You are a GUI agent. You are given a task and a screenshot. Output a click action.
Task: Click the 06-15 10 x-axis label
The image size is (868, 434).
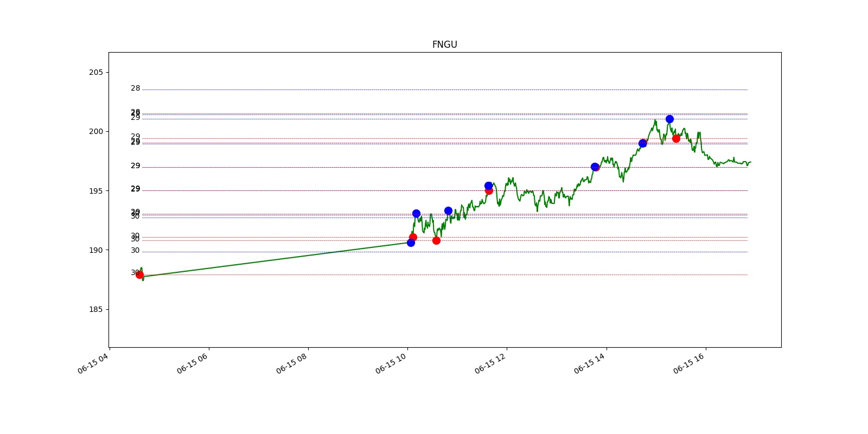coord(392,363)
